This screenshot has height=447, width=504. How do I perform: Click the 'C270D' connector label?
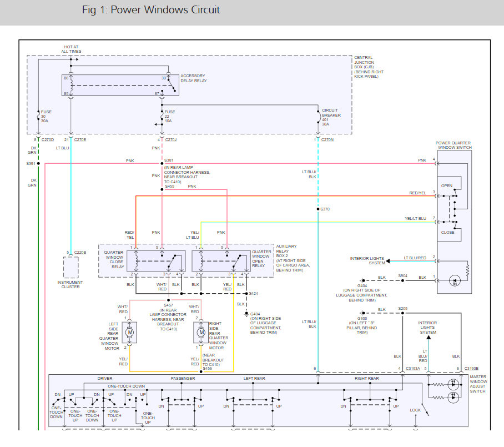point(48,139)
